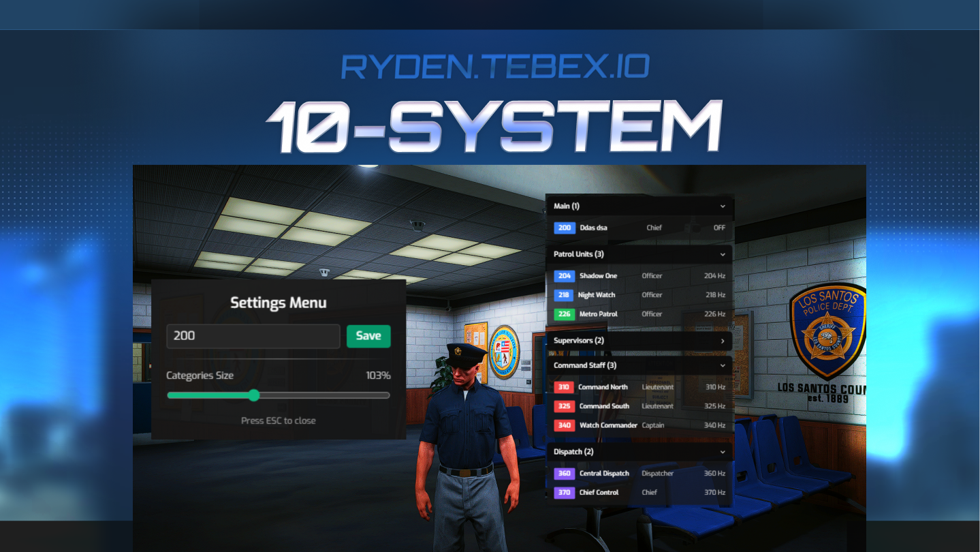Screen dimensions: 980x552
Task: Click the 360 Hz frequency value
Action: point(715,474)
